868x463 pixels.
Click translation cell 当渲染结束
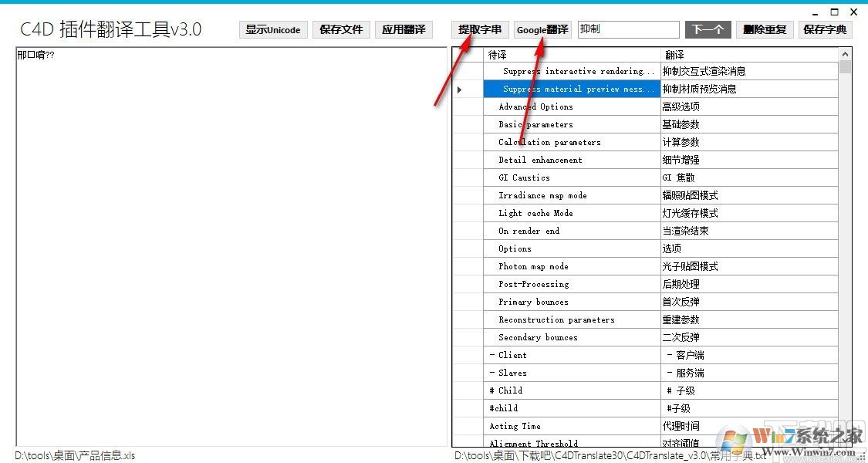tap(749, 231)
